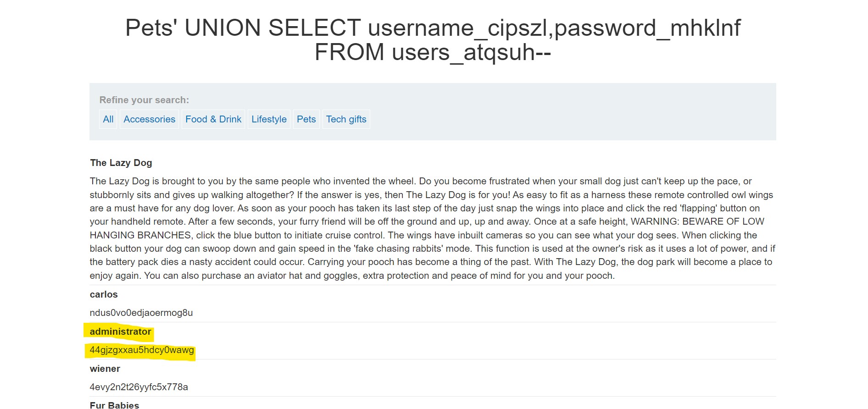Select the highlighted administrator password hash

pyautogui.click(x=142, y=350)
